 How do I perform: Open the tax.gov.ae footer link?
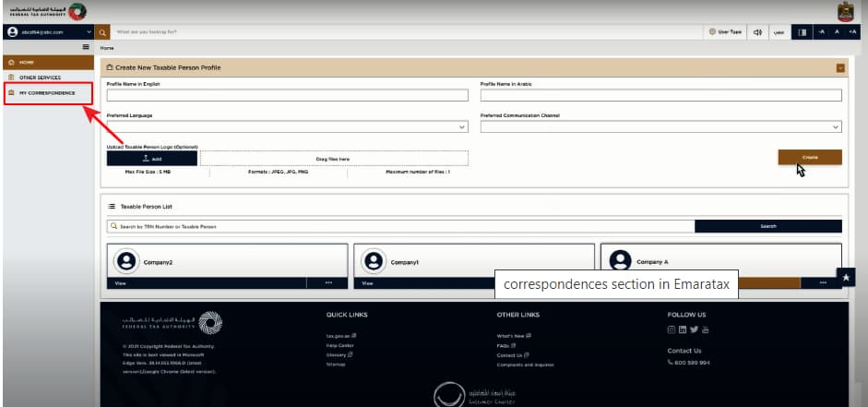[x=341, y=336]
